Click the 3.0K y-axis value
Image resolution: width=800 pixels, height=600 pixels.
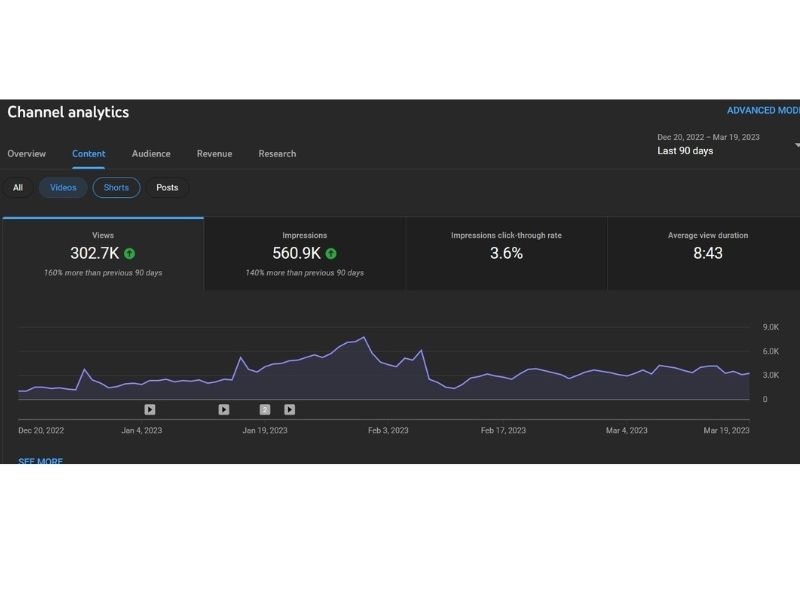(x=771, y=375)
